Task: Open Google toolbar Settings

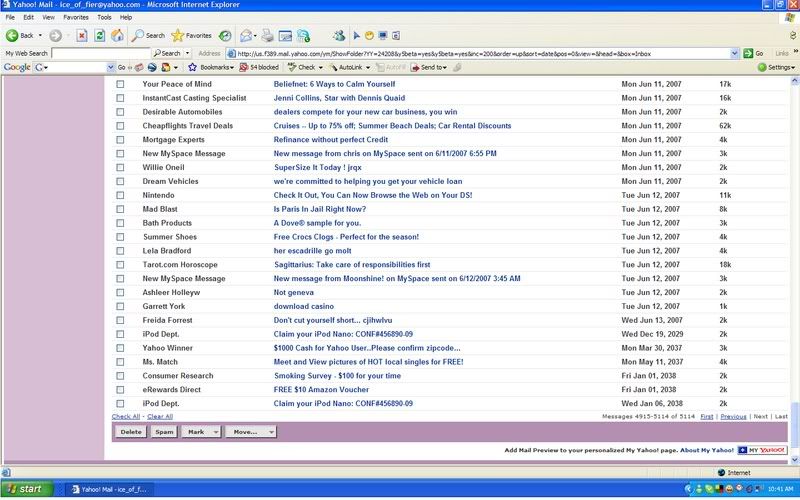Action: click(777, 67)
